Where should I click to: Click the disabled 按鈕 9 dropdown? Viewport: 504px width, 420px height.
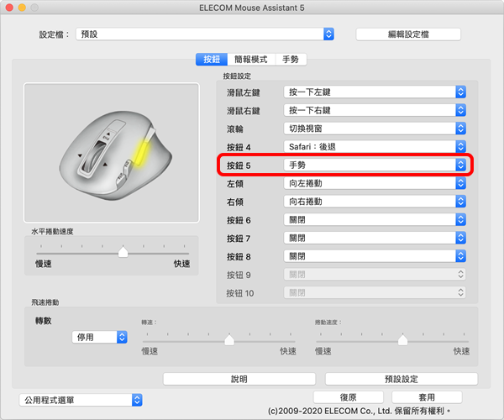(375, 275)
